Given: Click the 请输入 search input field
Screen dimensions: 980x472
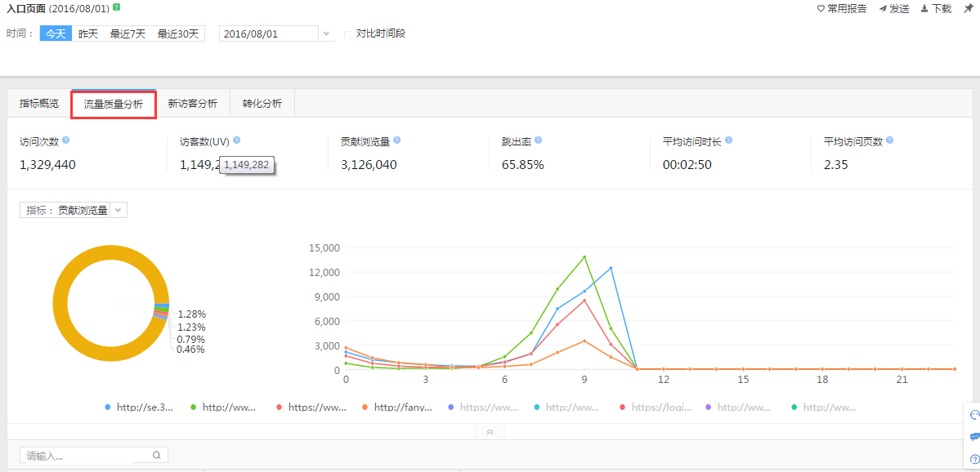Looking at the screenshot, I should (x=86, y=456).
